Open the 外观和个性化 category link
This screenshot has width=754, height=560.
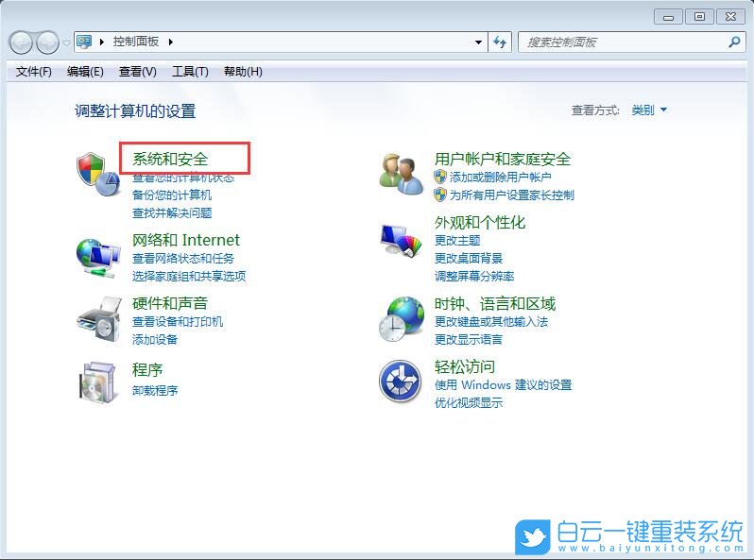click(480, 222)
